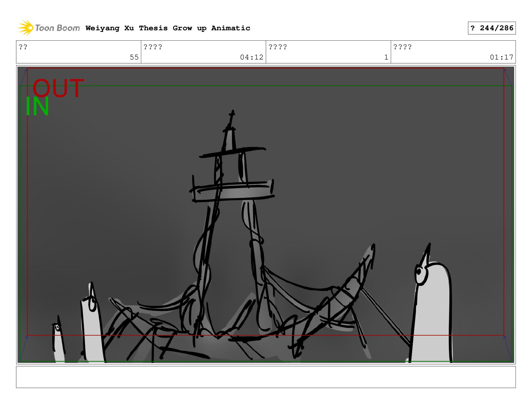Click the green IN camera label
Viewport: 532px width, 412px height.
37,107
